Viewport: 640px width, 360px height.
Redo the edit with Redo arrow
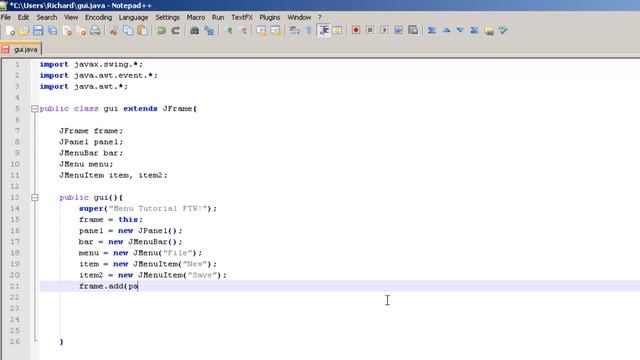coord(176,31)
